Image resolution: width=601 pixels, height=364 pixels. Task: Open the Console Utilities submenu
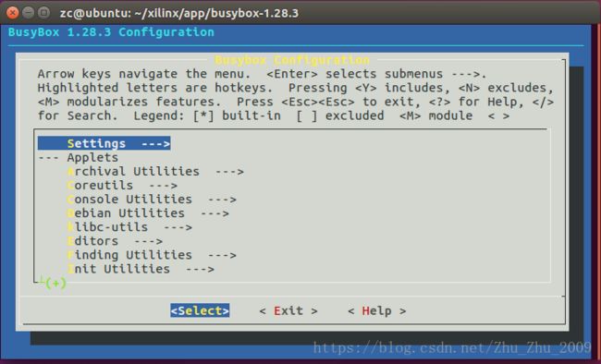pyautogui.click(x=152, y=200)
